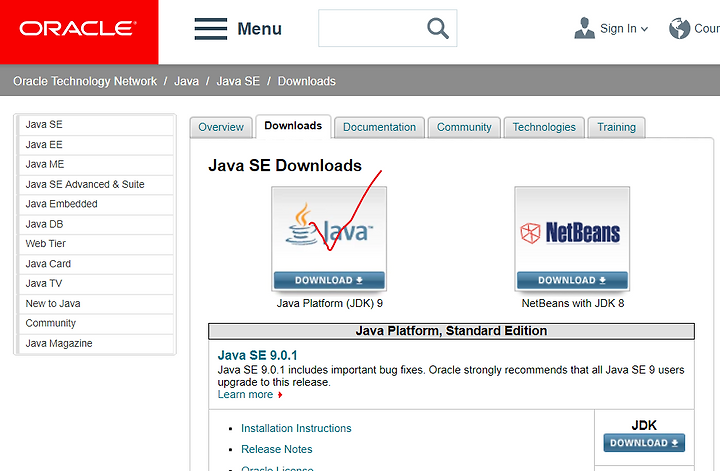Click the Java breadcrumb link
This screenshot has width=720, height=471.
pos(186,81)
